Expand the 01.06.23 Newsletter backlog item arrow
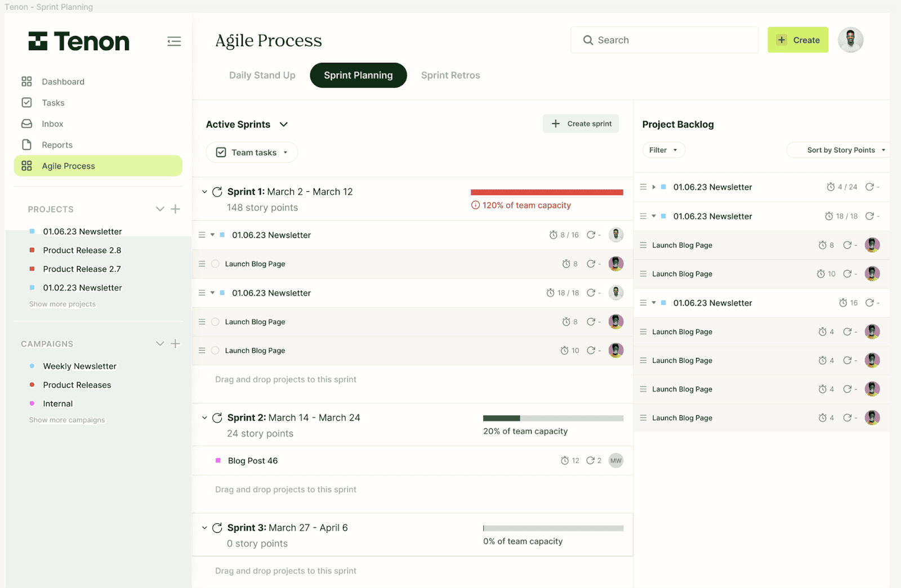This screenshot has height=588, width=901. [x=654, y=187]
